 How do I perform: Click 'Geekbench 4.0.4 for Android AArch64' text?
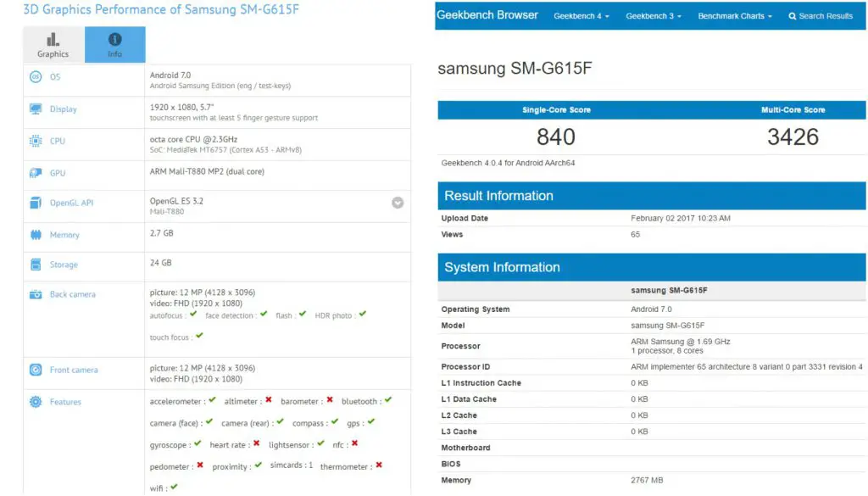point(508,163)
